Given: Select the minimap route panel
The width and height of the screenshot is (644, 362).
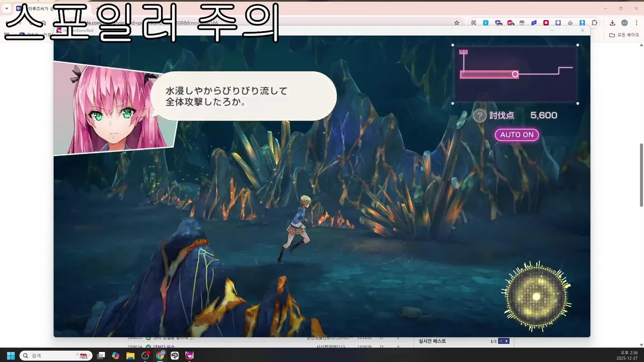Looking at the screenshot, I should click(515, 74).
